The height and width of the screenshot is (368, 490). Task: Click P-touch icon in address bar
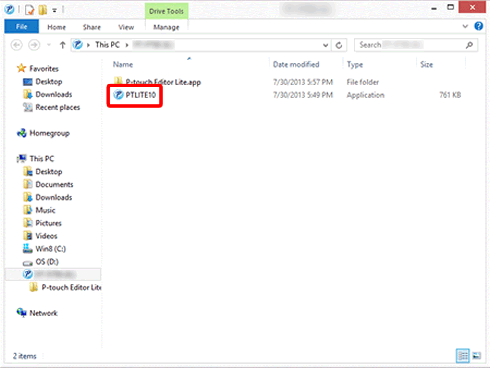pos(78,45)
